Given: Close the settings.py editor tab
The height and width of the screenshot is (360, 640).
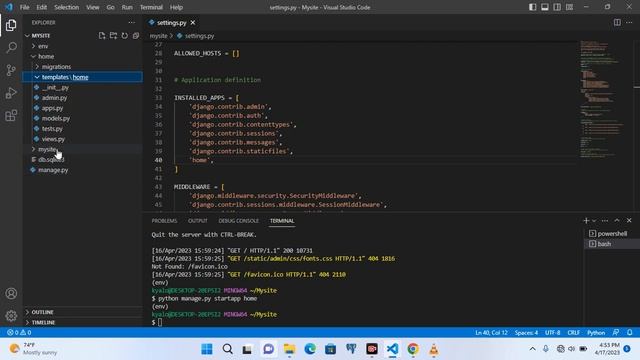Looking at the screenshot, I should pyautogui.click(x=193, y=22).
